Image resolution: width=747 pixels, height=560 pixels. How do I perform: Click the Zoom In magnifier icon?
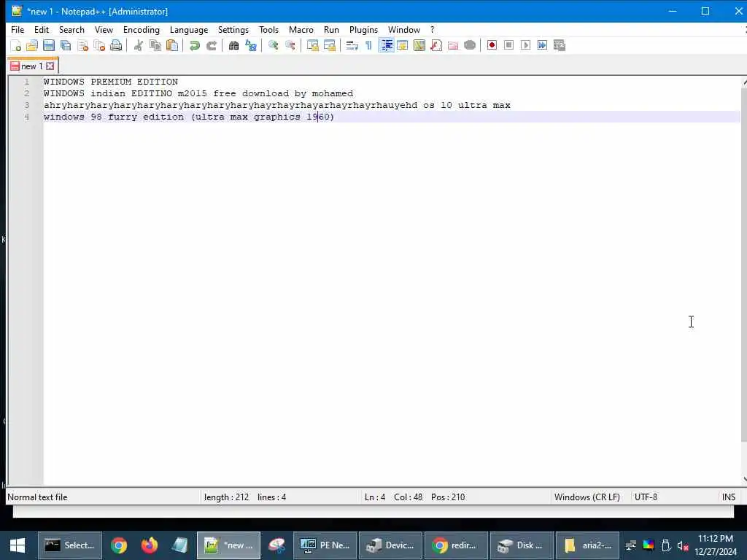click(x=273, y=45)
